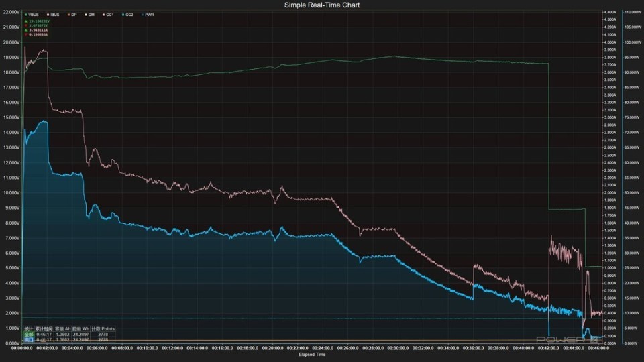Image resolution: width=644 pixels, height=362 pixels.
Task: Select the green 全部 statistics row label
Action: pyautogui.click(x=29, y=335)
